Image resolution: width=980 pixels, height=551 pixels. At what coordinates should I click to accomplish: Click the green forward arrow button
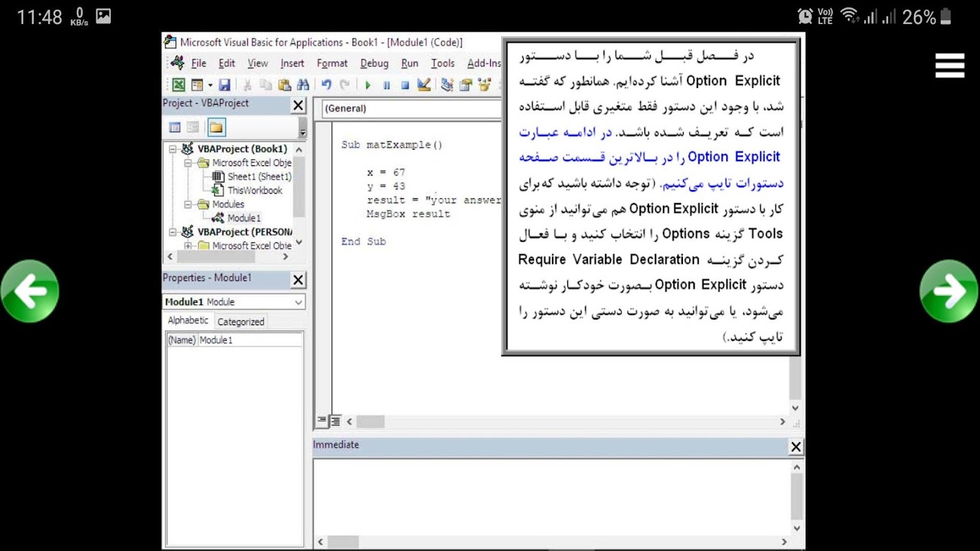point(949,291)
